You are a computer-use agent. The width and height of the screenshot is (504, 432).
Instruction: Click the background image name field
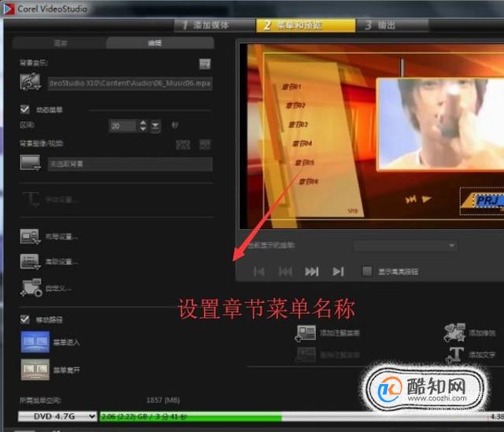(x=130, y=164)
